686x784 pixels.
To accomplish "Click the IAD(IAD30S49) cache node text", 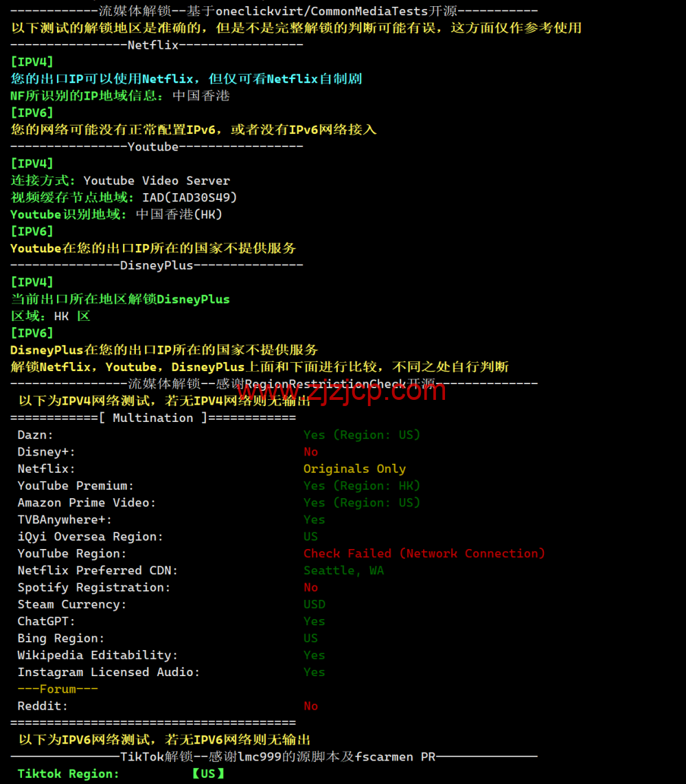I will coord(190,197).
